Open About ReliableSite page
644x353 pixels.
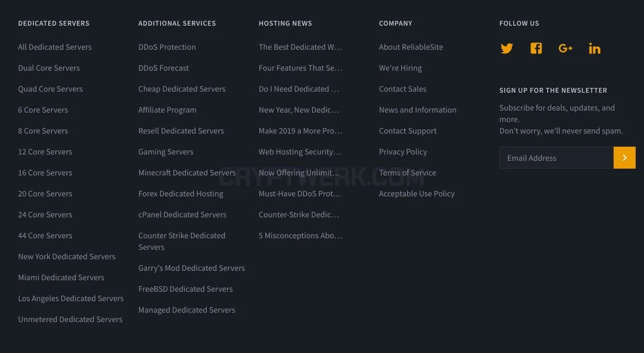pos(411,47)
